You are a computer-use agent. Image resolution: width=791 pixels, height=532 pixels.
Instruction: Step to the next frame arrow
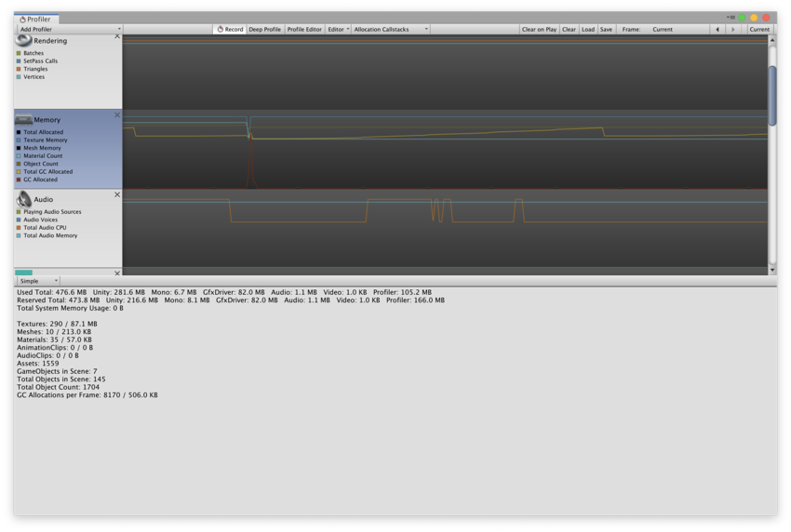pos(733,29)
